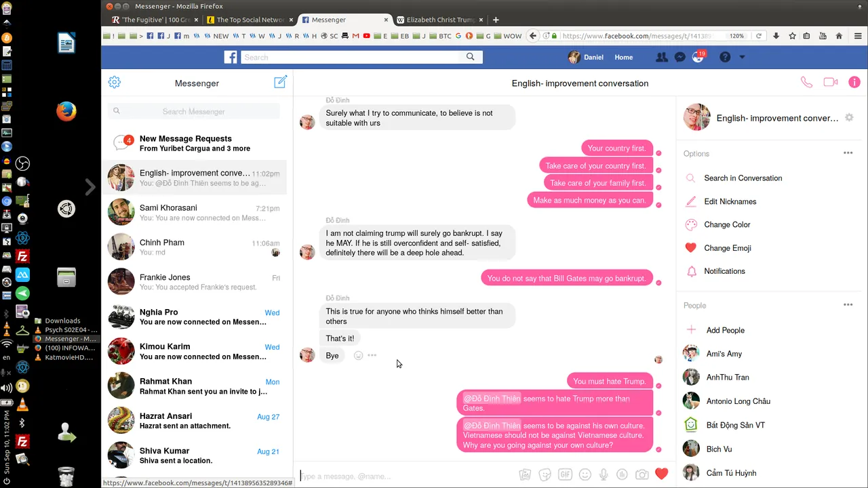Open Messages icon in Facebook header
Screen dimensions: 868x488
pyautogui.click(x=680, y=58)
